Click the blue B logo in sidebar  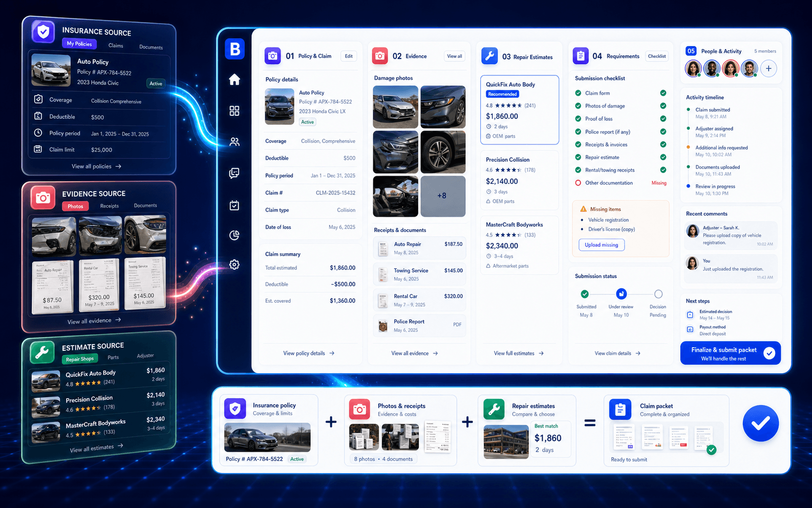(235, 49)
